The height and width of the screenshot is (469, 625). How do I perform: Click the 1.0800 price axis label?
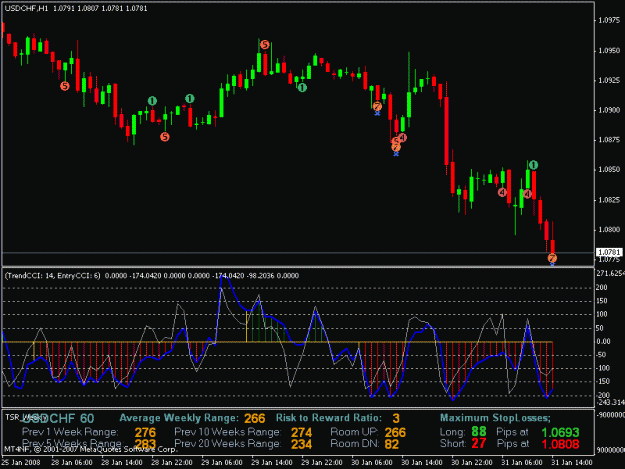coord(609,230)
